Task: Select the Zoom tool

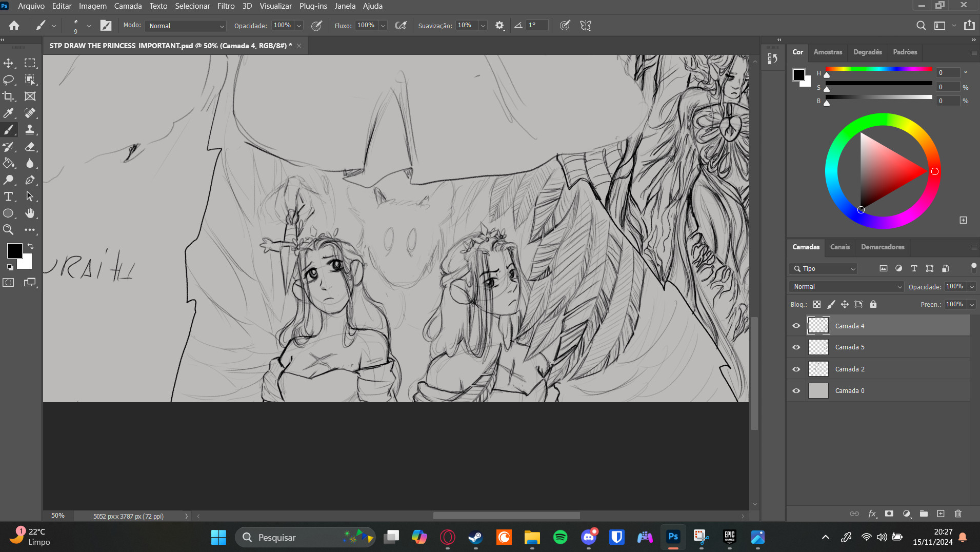Action: [x=9, y=230]
